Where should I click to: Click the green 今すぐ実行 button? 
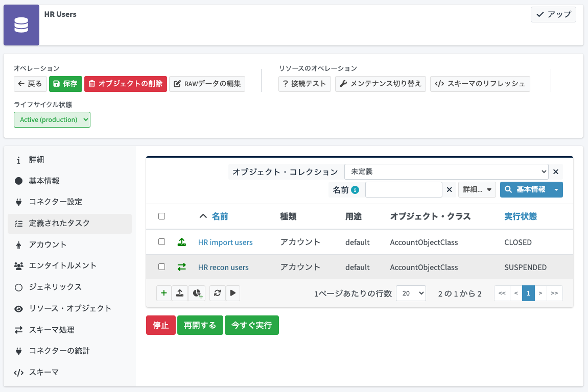coord(252,325)
